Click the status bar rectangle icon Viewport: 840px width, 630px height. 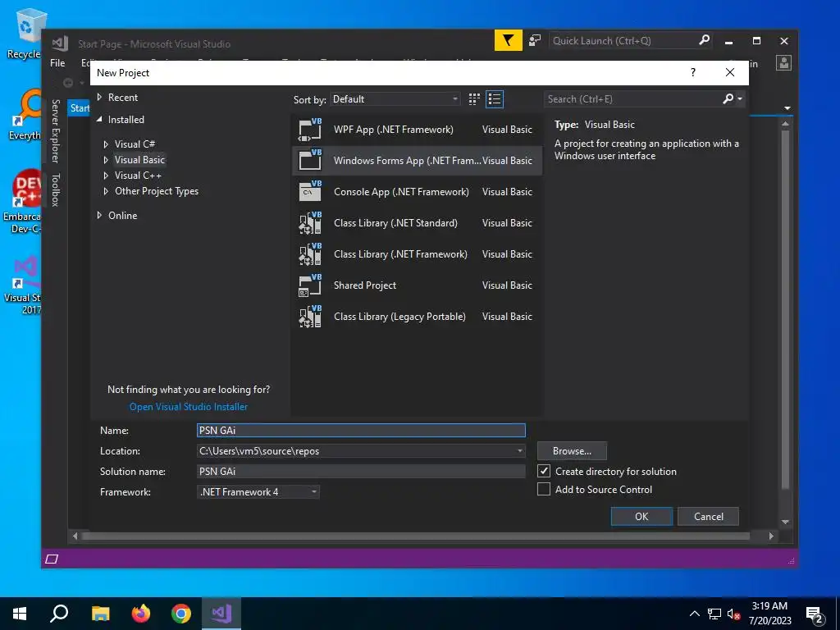click(x=52, y=559)
